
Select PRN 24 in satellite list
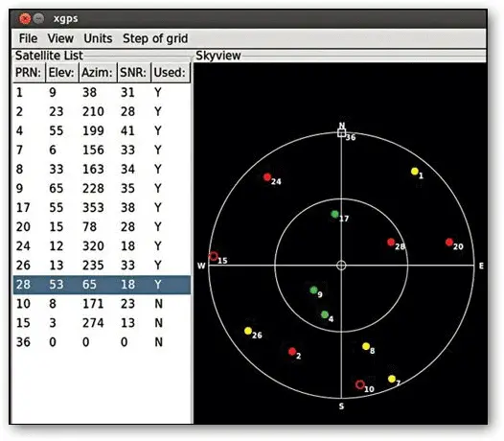point(102,246)
